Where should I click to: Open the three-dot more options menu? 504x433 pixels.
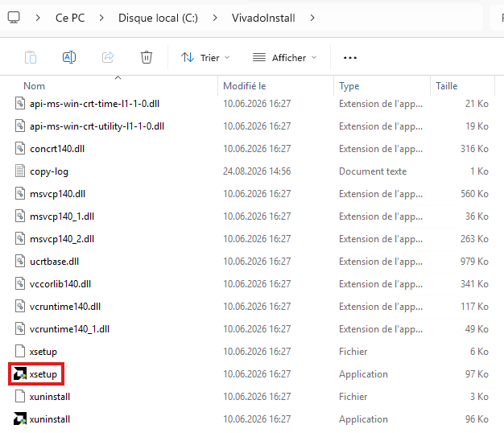(350, 58)
